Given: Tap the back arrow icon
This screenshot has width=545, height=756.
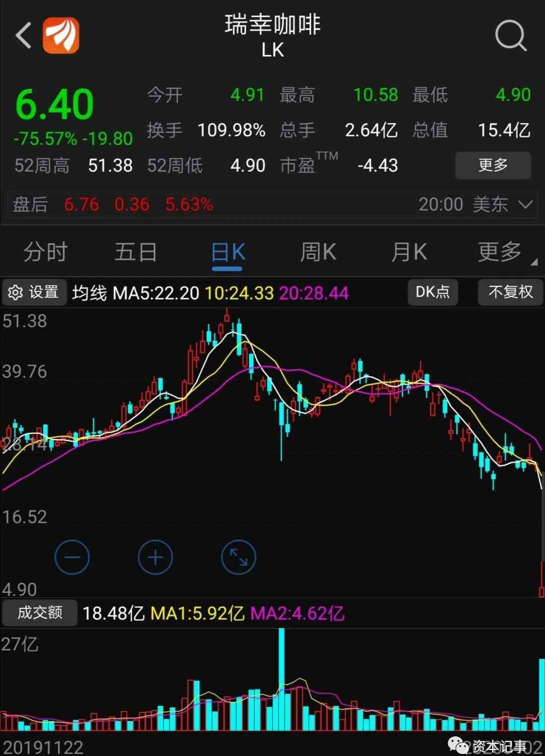Looking at the screenshot, I should (x=24, y=35).
